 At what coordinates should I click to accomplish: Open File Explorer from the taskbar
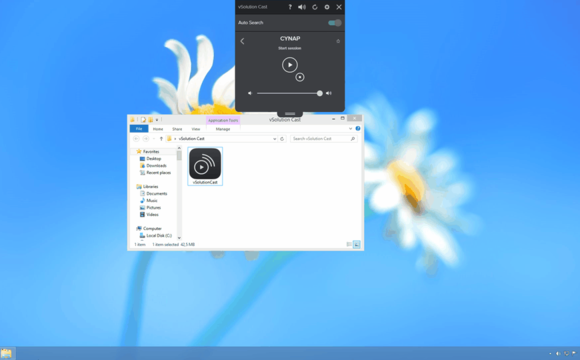tap(6, 353)
